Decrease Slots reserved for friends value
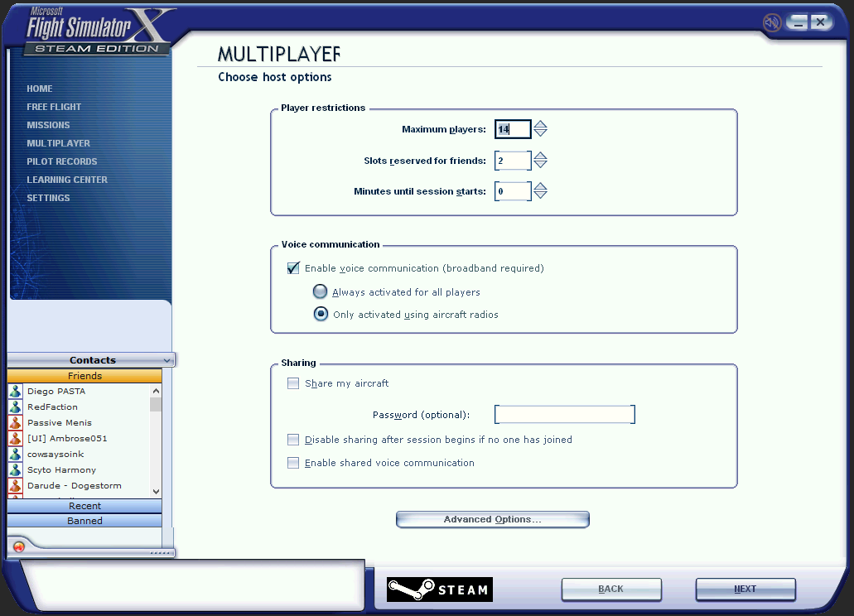 (x=540, y=164)
